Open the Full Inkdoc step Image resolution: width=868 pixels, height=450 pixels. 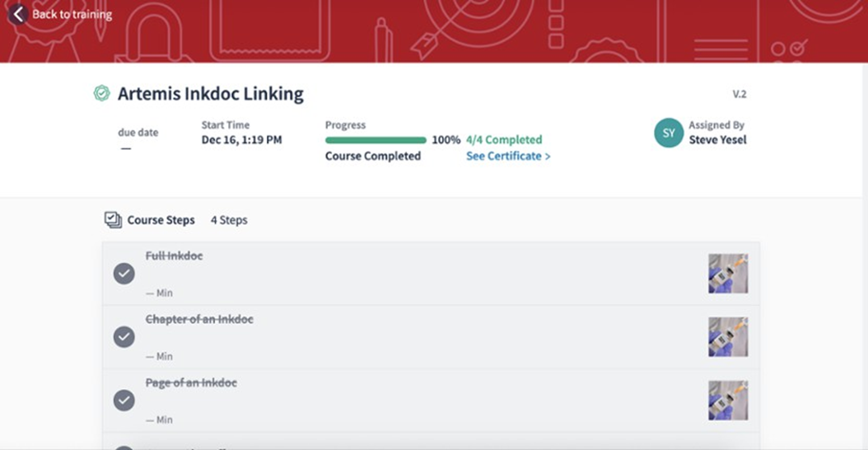[x=174, y=256]
